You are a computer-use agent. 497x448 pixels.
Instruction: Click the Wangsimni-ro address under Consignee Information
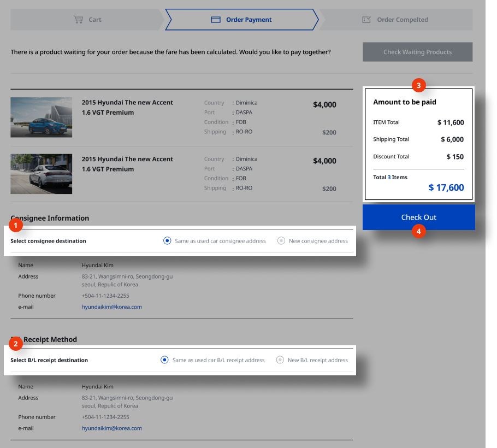click(x=127, y=281)
